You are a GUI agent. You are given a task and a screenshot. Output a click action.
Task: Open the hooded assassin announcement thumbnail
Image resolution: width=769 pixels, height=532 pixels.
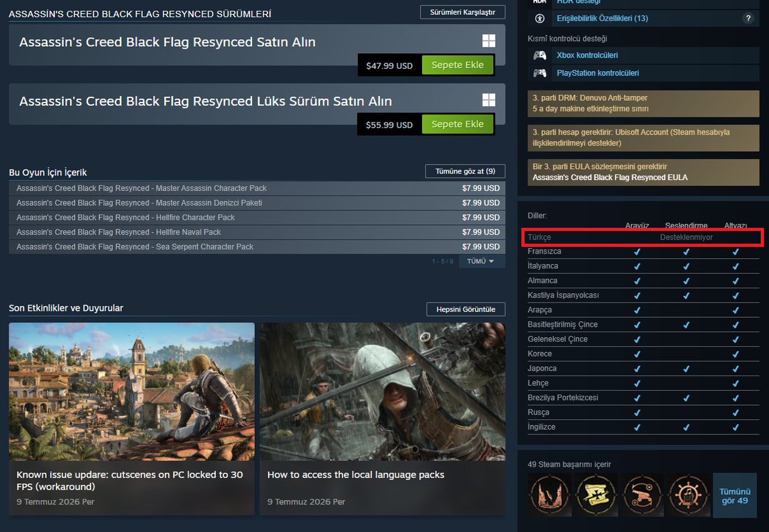point(382,391)
